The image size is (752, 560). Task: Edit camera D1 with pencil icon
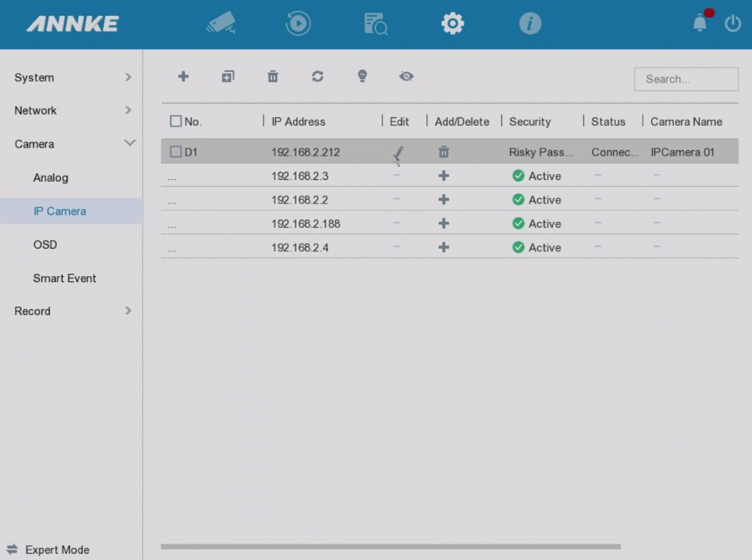(398, 152)
